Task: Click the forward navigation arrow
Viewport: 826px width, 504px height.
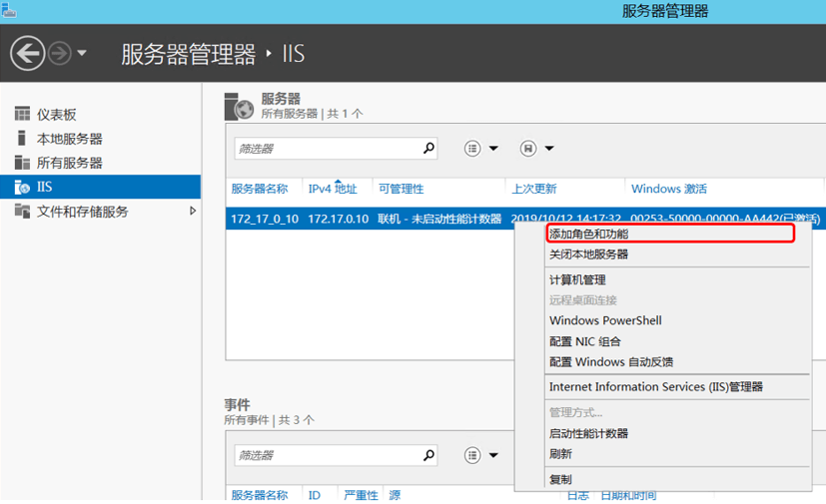Action: tap(60, 53)
